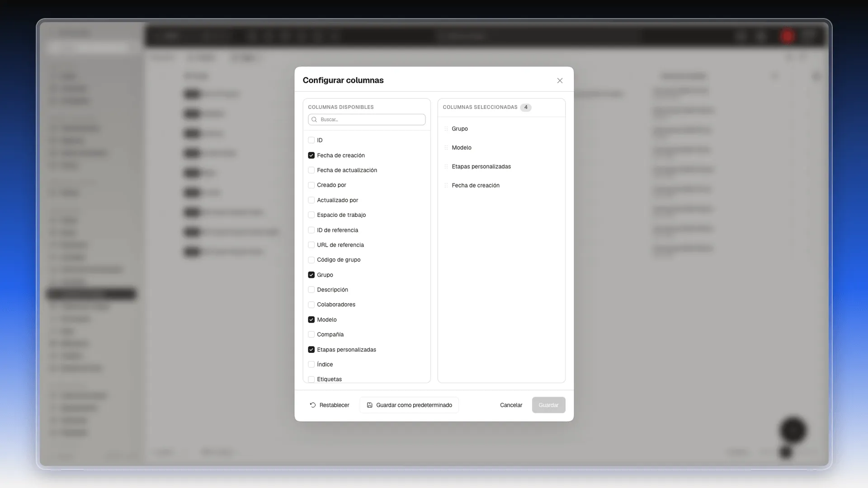Enable the Etiquetas column checkbox

pyautogui.click(x=311, y=380)
